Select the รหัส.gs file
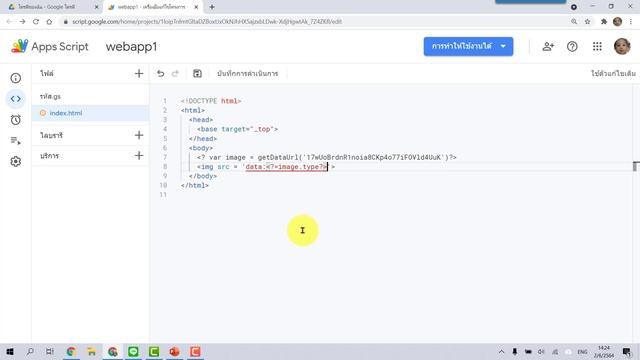640x360 pixels. point(50,96)
